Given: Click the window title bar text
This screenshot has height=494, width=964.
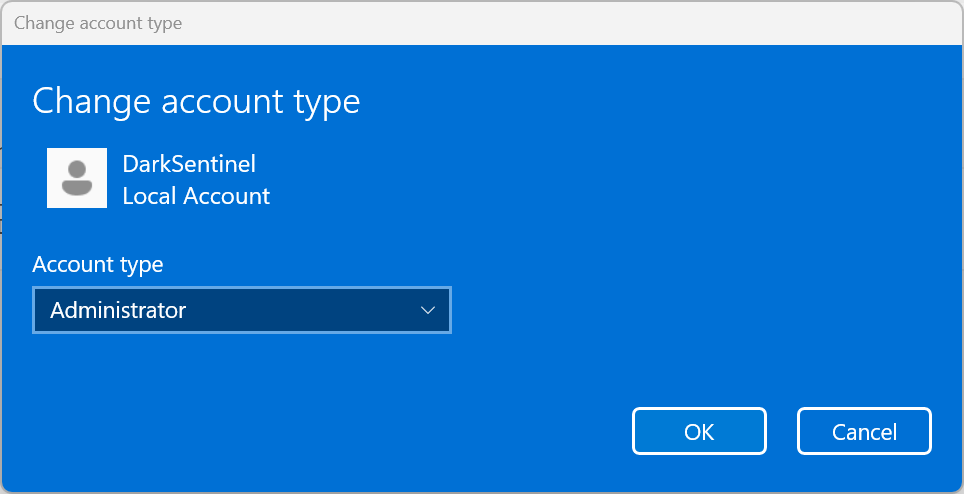Looking at the screenshot, I should pos(98,23).
